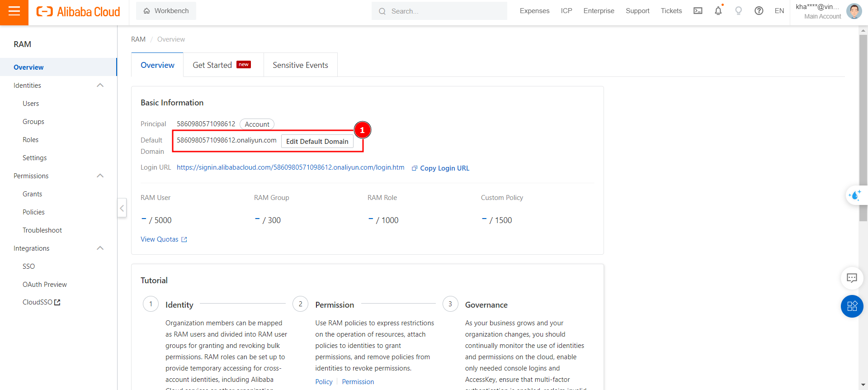This screenshot has width=868, height=390.
Task: Click the blue quick access widget button
Action: (x=852, y=306)
